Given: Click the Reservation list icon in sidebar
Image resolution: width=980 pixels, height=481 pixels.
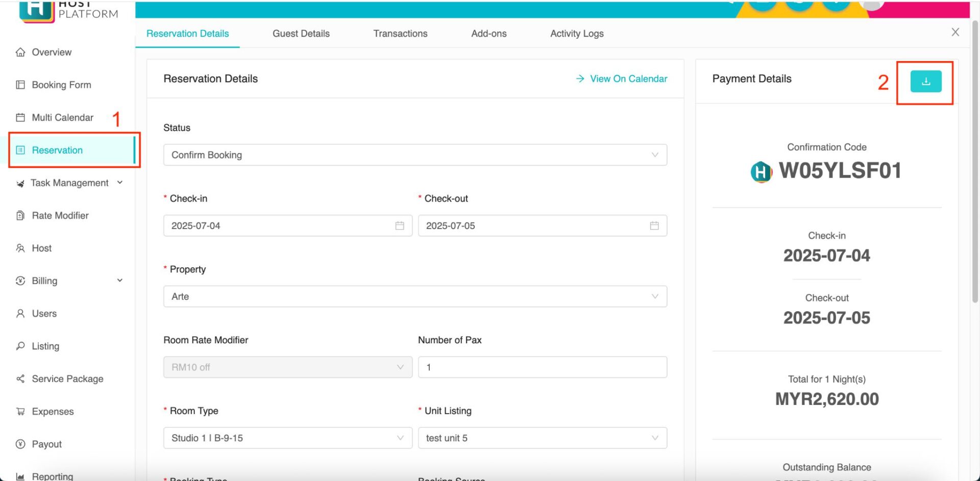Looking at the screenshot, I should click(x=20, y=150).
